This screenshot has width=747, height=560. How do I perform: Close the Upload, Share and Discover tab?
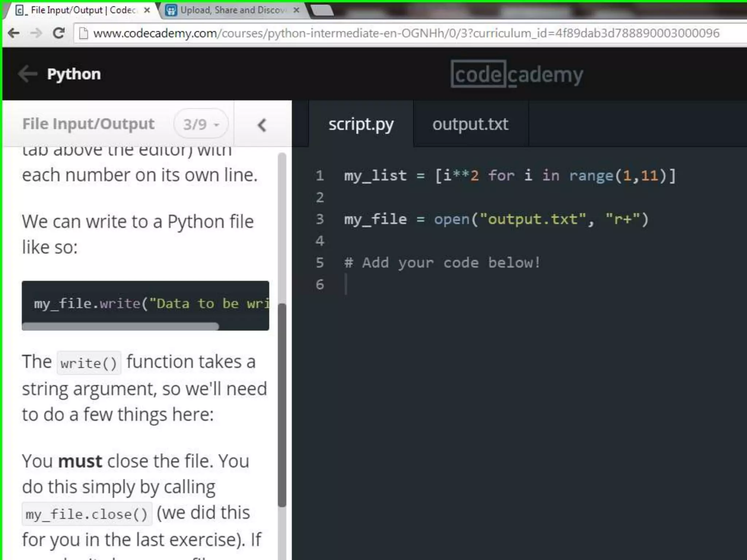[x=297, y=10]
